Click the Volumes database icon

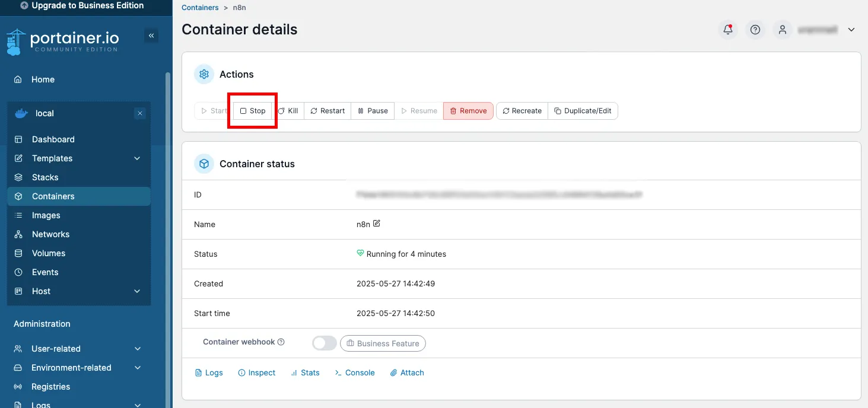[x=18, y=253]
